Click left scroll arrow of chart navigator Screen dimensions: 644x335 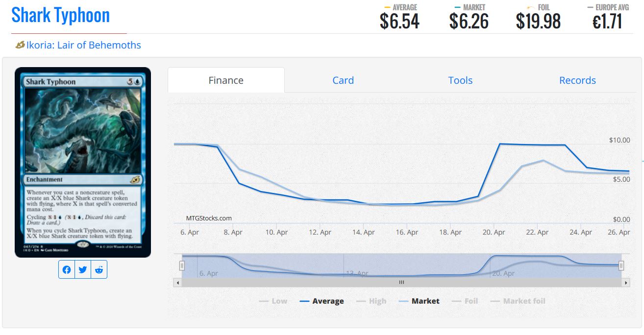pyautogui.click(x=177, y=283)
